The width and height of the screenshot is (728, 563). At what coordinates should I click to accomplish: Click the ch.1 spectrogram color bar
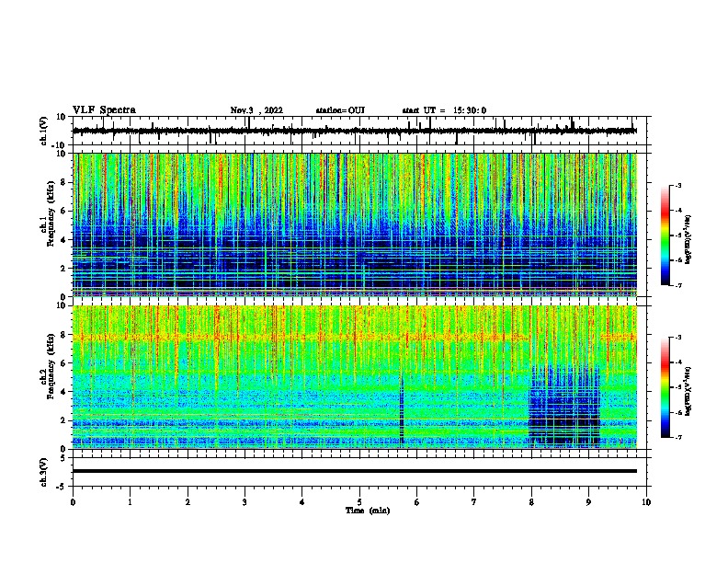pyautogui.click(x=665, y=235)
